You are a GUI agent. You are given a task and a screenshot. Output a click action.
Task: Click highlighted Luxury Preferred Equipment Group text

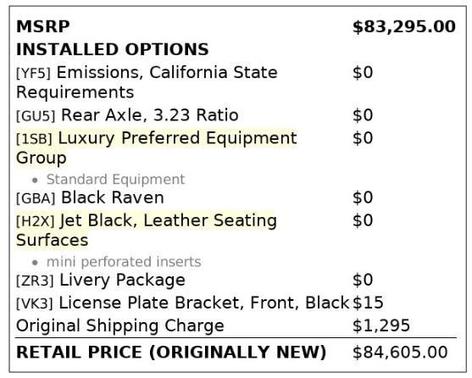pos(157,147)
